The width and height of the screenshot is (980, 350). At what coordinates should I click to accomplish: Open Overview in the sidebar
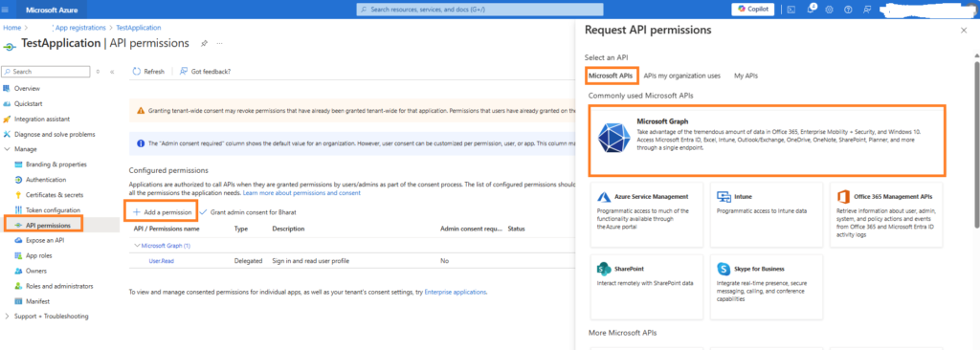click(x=27, y=89)
